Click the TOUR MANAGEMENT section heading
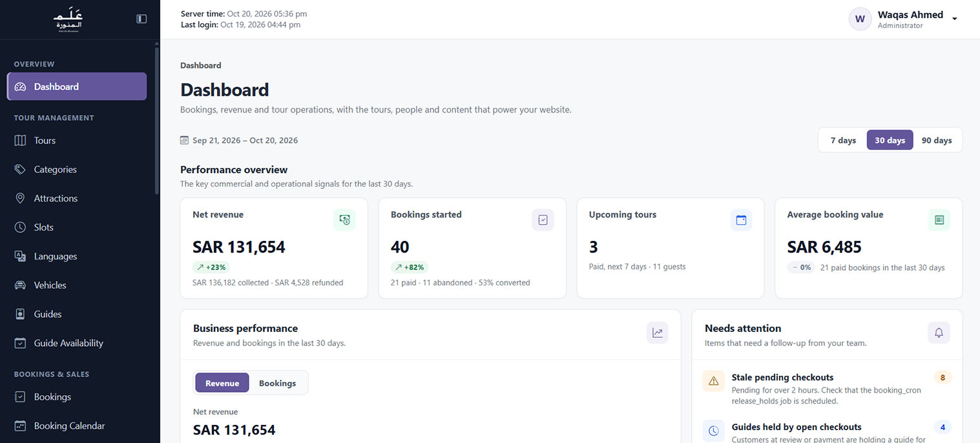The image size is (980, 443). pyautogui.click(x=54, y=118)
